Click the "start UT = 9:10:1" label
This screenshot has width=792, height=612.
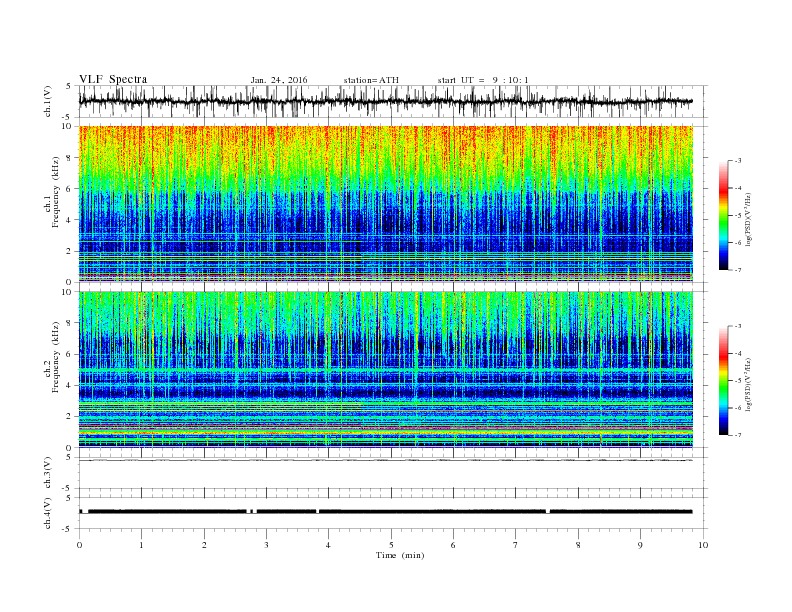pos(483,80)
